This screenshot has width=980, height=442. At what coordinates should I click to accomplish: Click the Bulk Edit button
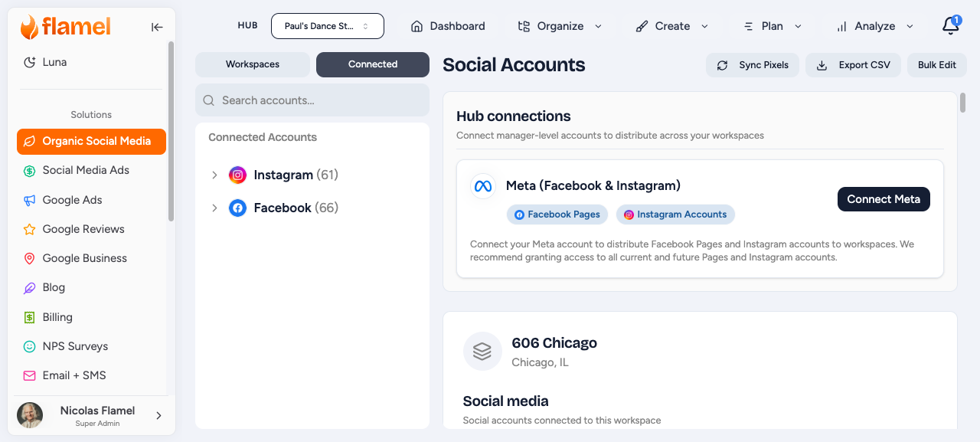pyautogui.click(x=937, y=65)
